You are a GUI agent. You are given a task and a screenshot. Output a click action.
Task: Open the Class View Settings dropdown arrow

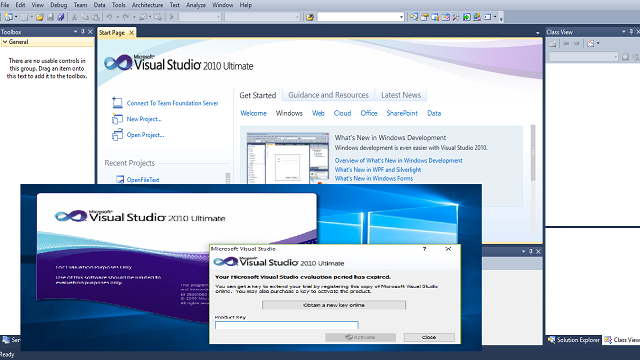point(598,43)
